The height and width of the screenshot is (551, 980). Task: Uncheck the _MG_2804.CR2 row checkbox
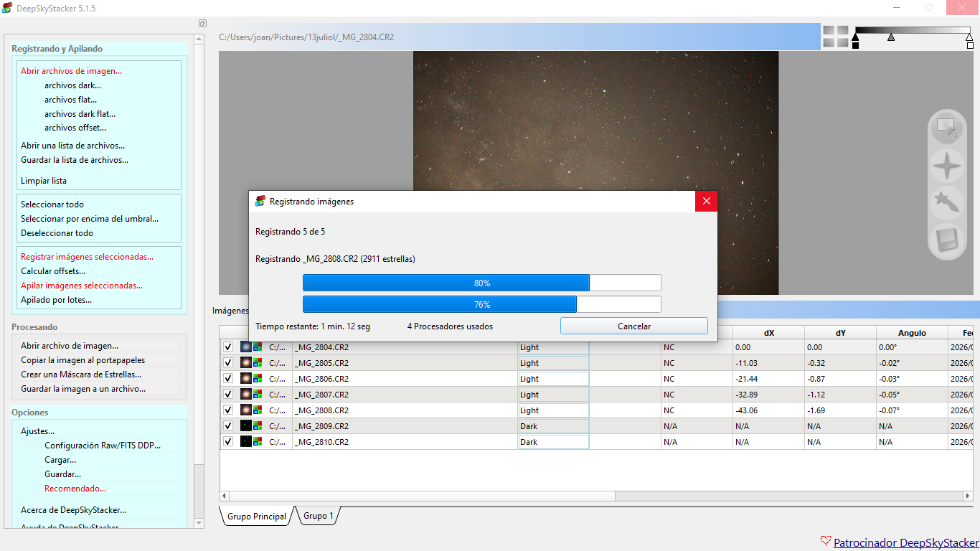pos(228,347)
